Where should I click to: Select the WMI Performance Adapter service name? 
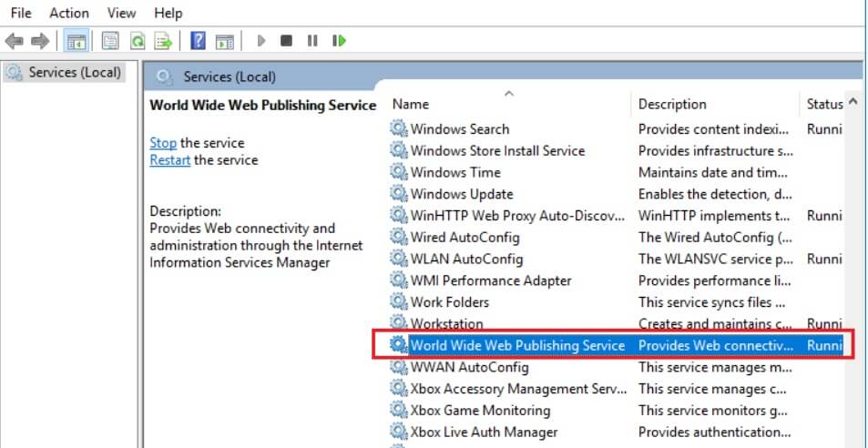click(x=490, y=280)
